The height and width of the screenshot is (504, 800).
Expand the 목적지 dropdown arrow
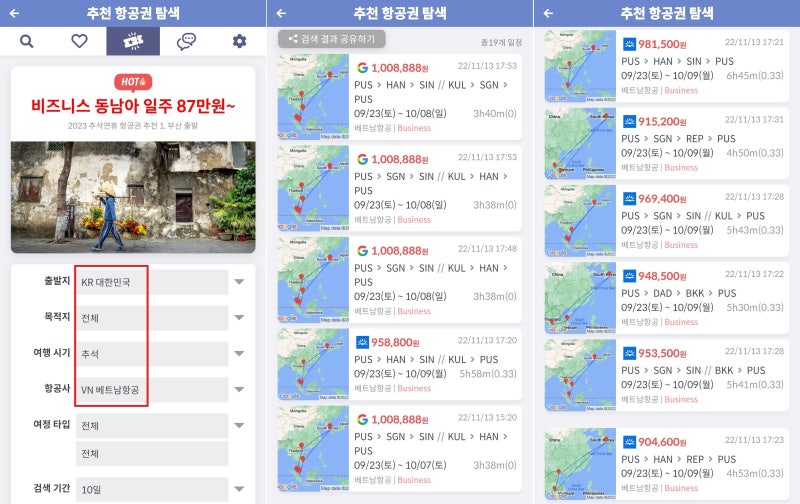coord(239,319)
